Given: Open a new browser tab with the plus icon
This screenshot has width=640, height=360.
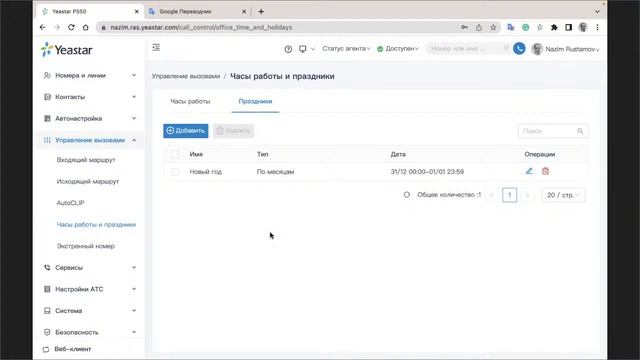Looking at the screenshot, I should (x=261, y=11).
